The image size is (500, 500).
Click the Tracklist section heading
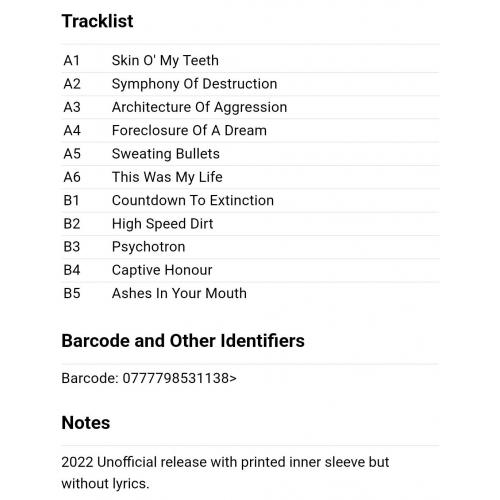point(97,21)
